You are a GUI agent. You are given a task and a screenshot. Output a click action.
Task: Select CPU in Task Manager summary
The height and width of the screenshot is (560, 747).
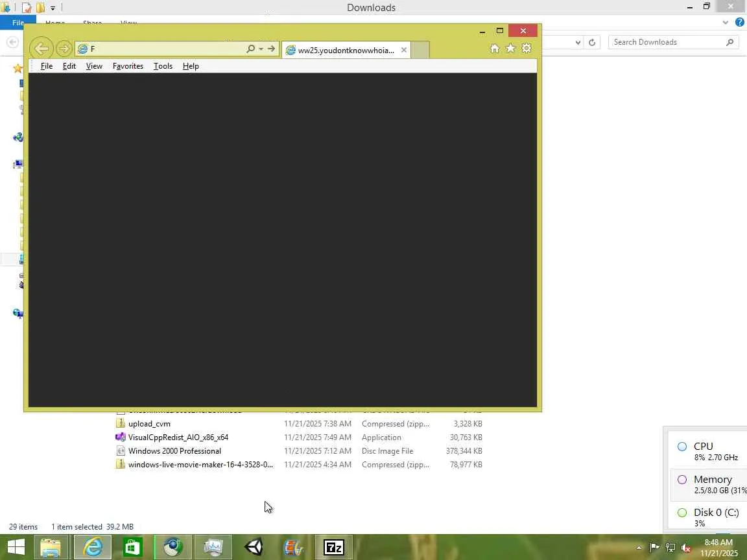(709, 451)
